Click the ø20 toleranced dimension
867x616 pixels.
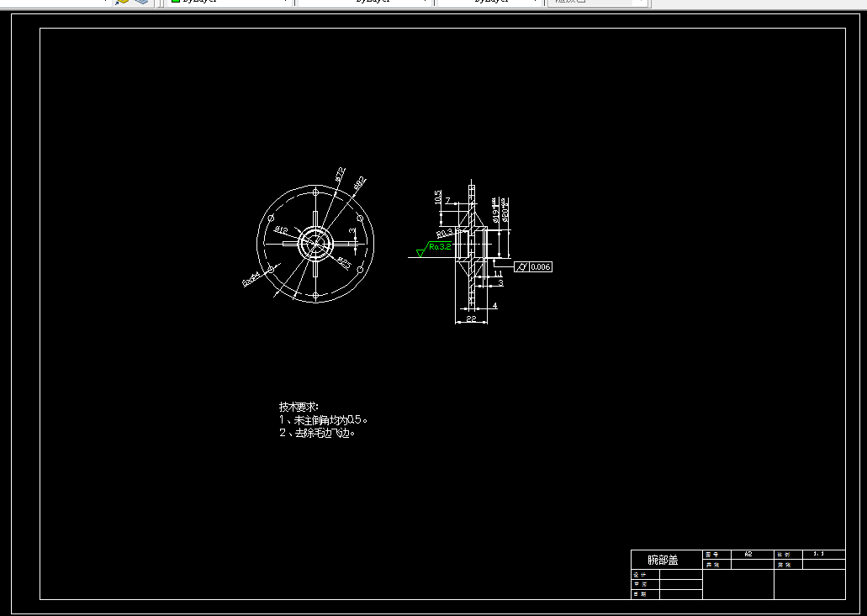point(505,210)
